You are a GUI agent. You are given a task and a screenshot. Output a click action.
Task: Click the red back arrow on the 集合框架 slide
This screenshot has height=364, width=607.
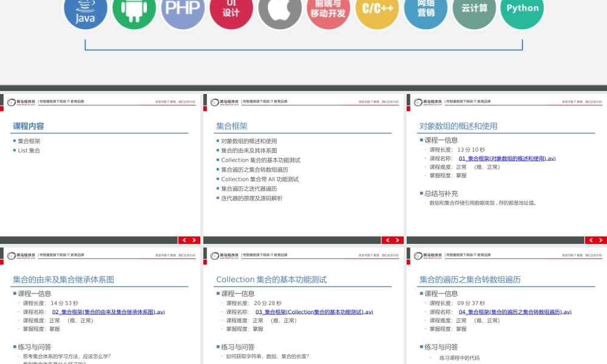388,240
